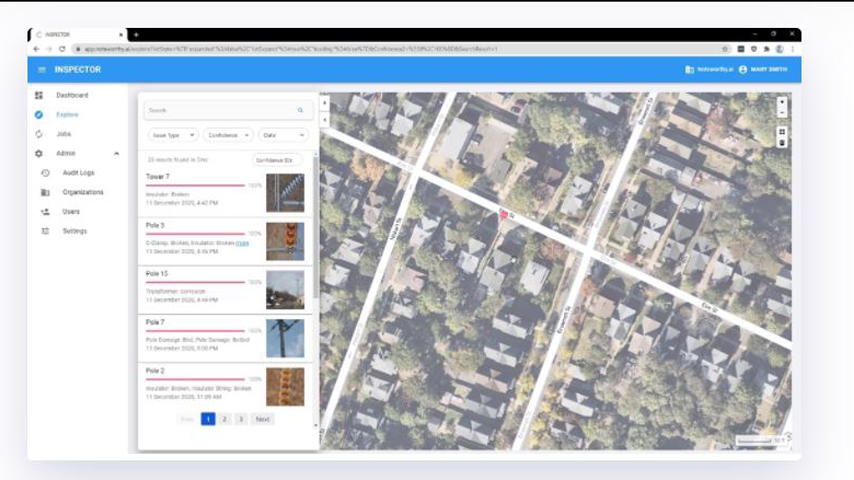Click the Dashboard sidebar icon

click(x=39, y=95)
